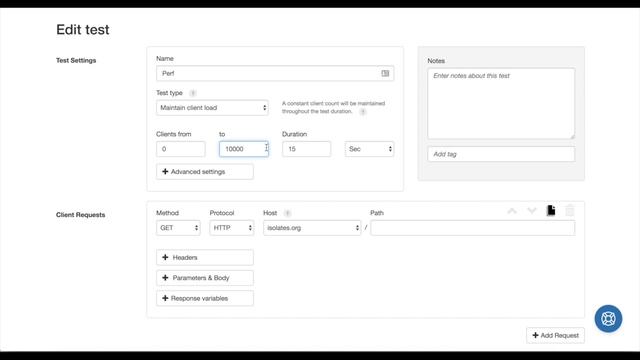Viewport: 640px width, 360px height.
Task: Expand Response variables section
Action: (204, 298)
